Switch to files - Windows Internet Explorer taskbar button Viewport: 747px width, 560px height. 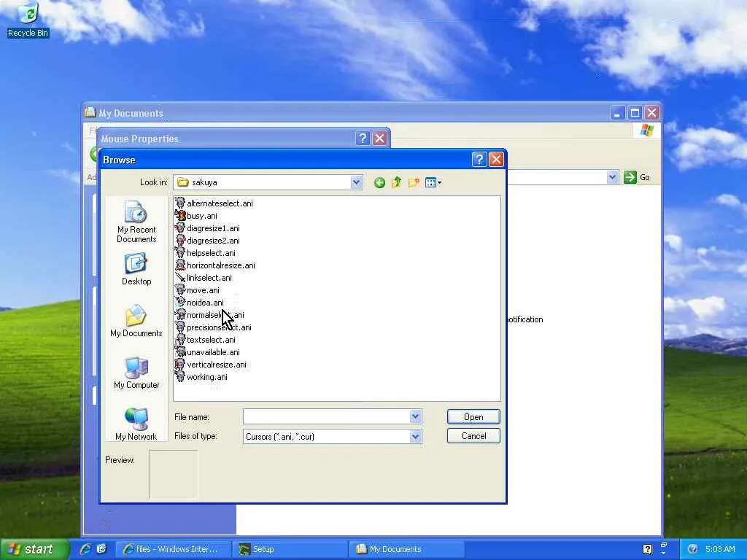pyautogui.click(x=172, y=549)
